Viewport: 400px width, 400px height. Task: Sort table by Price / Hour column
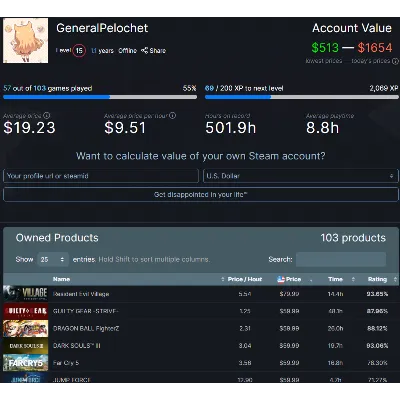click(245, 279)
